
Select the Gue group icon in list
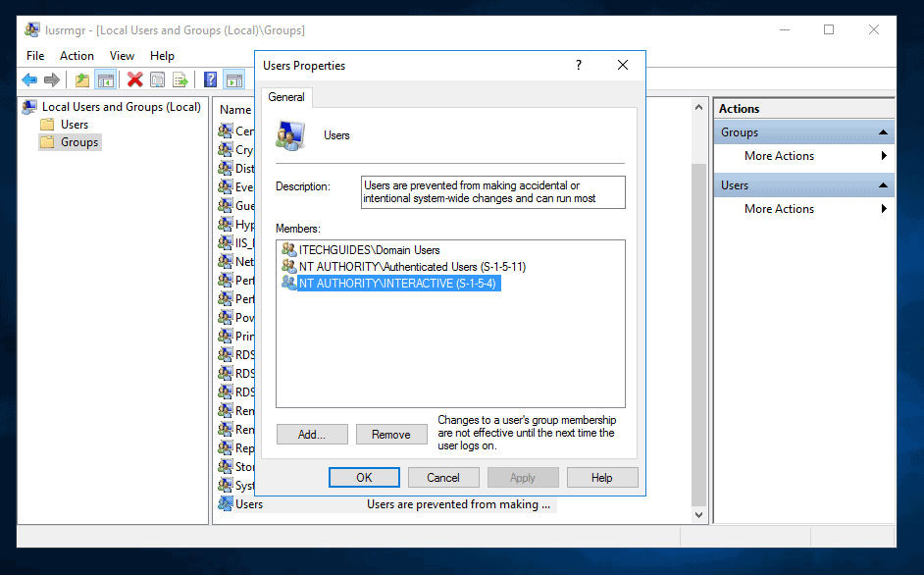coord(225,205)
